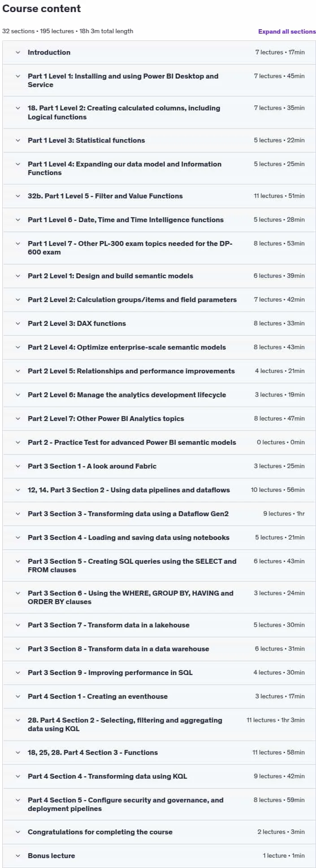Open Part 3 Section 3 - Transforming data using a Dataflow Gen2
This screenshot has height=868, width=316.
click(159, 514)
